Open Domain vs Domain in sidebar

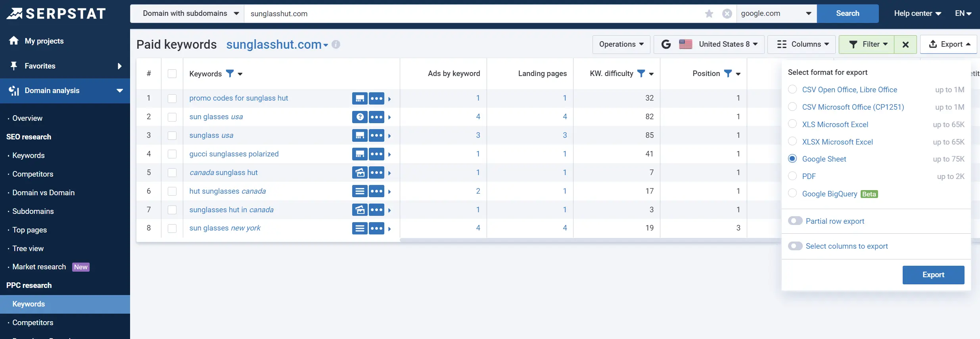tap(43, 192)
